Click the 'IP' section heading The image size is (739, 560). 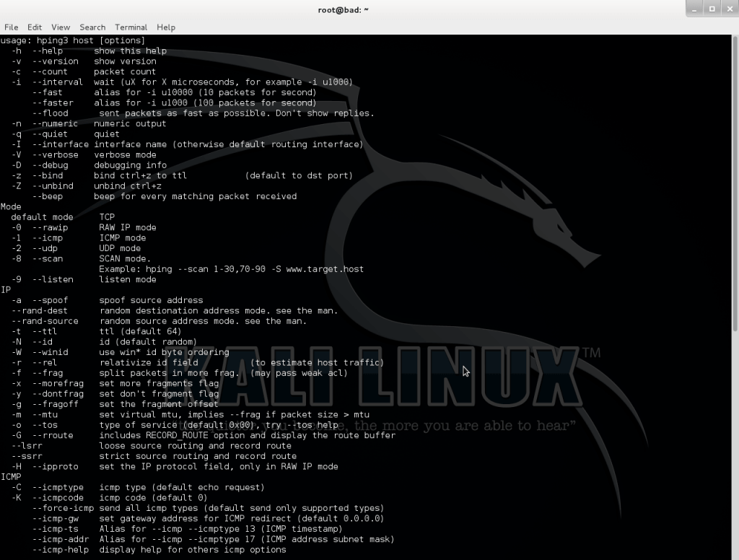pos(6,290)
